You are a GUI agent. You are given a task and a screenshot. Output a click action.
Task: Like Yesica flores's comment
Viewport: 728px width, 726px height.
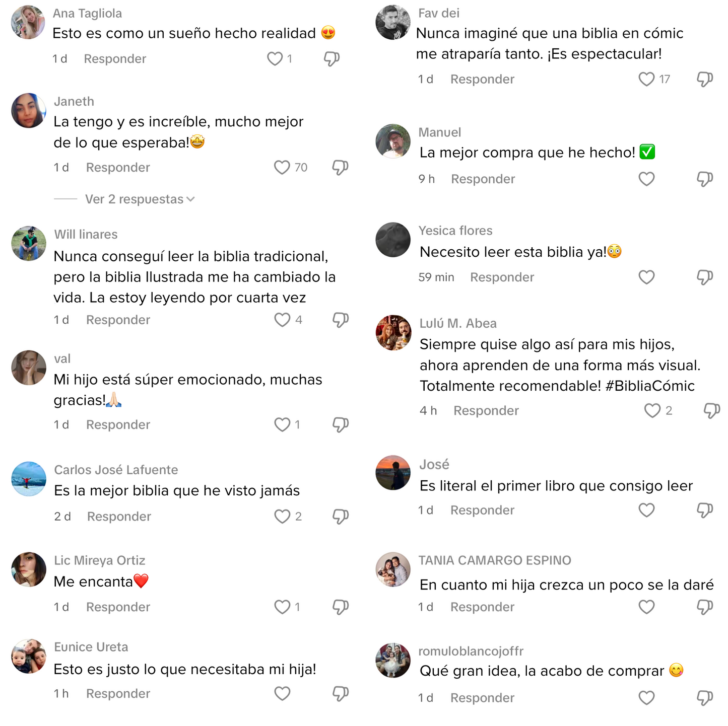[x=646, y=277]
